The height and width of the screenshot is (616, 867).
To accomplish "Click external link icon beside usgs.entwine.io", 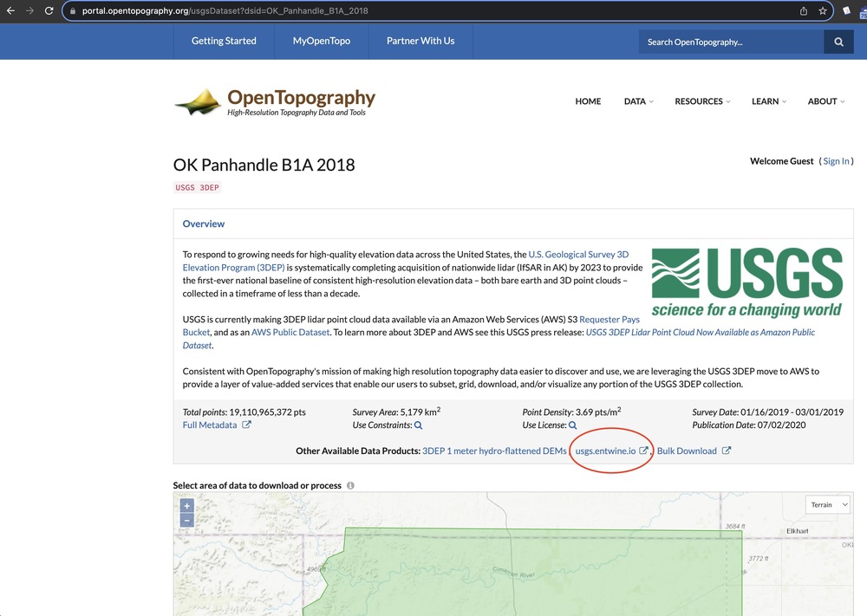I will pos(643,451).
